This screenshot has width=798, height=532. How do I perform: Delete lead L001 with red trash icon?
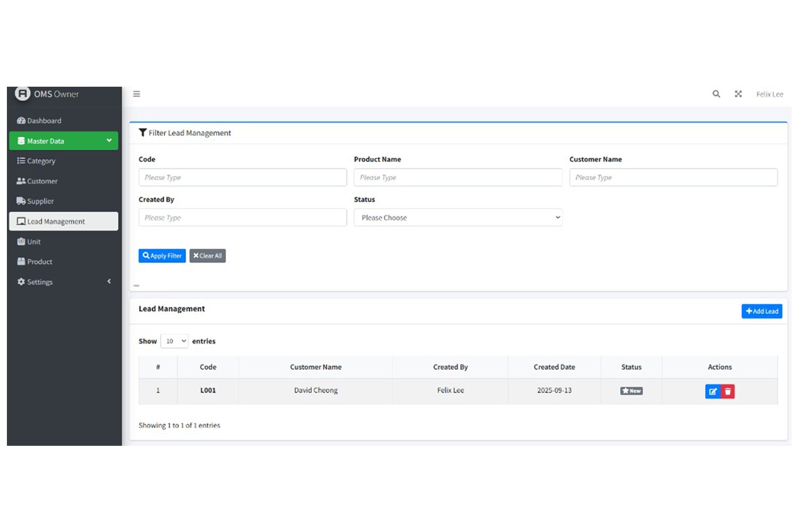pyautogui.click(x=728, y=392)
